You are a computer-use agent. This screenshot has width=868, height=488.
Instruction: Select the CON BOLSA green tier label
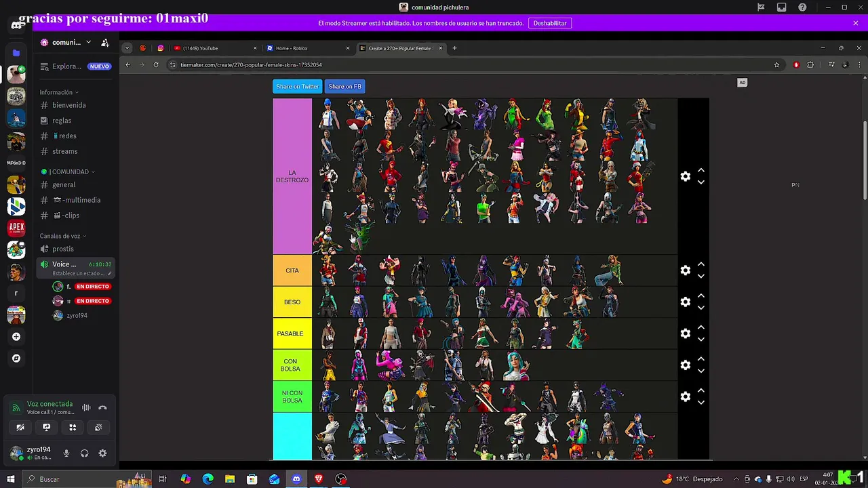point(292,365)
